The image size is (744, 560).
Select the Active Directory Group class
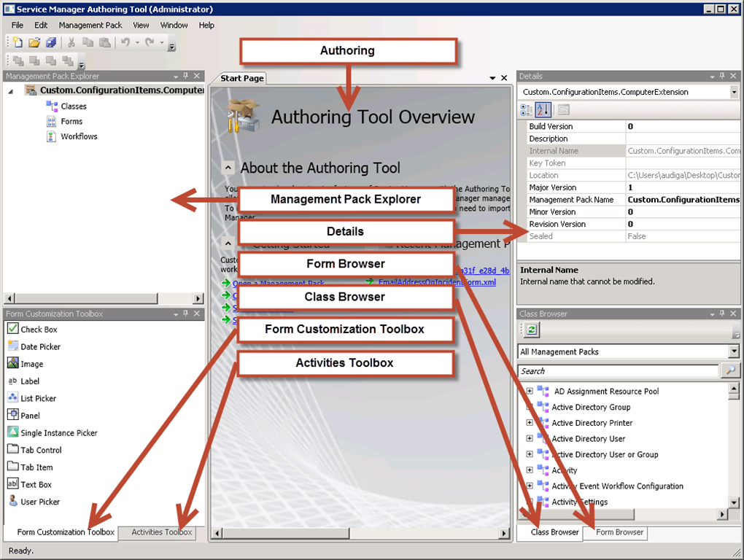(x=591, y=407)
